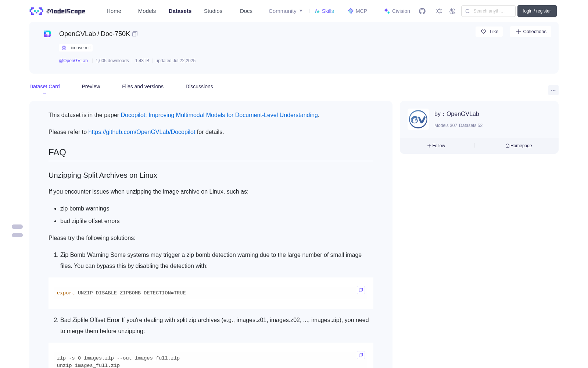Add to Collections button
Viewport: 588px width, 368px height.
pyautogui.click(x=531, y=32)
